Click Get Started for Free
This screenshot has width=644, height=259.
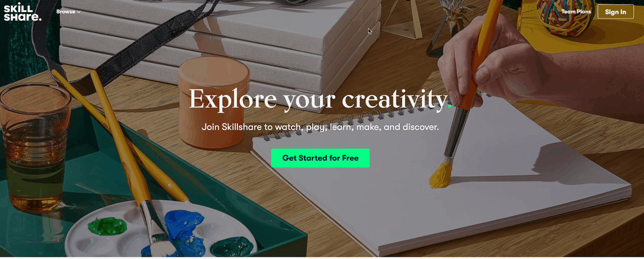pos(320,158)
